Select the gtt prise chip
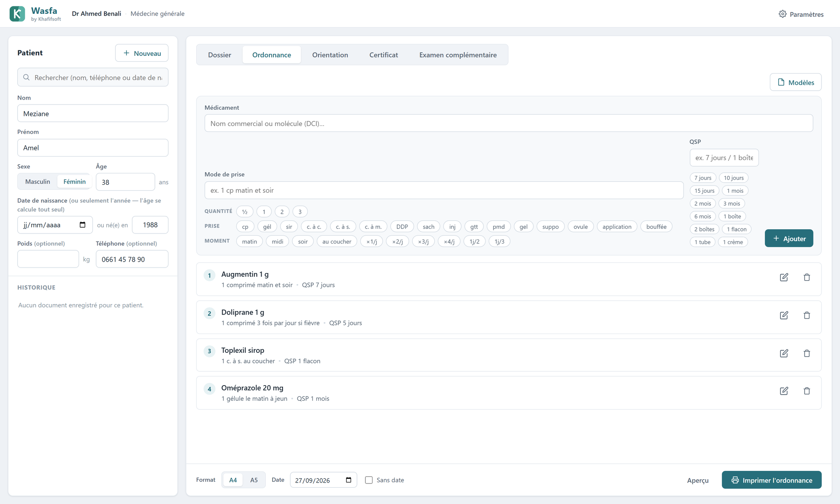The height and width of the screenshot is (504, 840). pos(474,227)
